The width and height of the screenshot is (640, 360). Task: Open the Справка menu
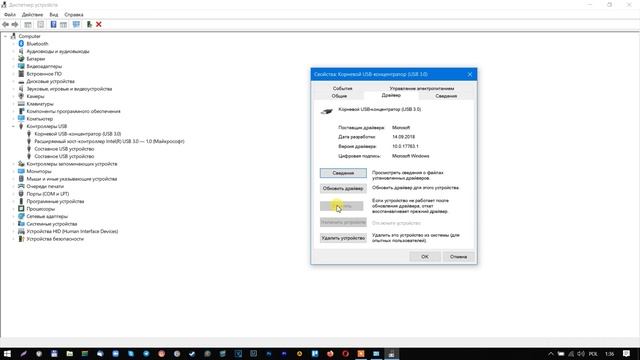point(74,15)
